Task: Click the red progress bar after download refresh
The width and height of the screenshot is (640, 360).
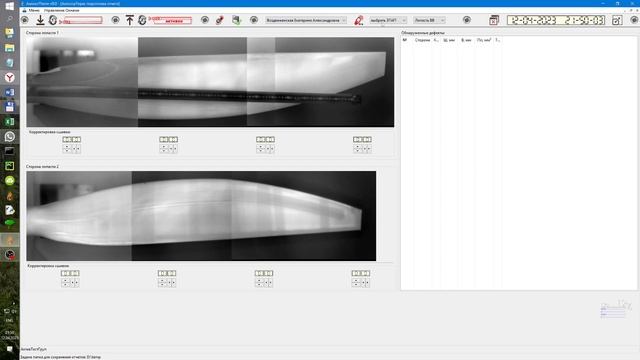Action: 82,20
